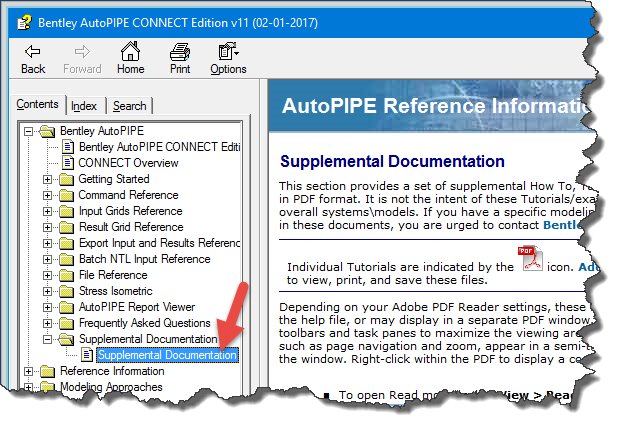The height and width of the screenshot is (427, 622).
Task: Open the Options toolbar dropdown
Action: (x=228, y=59)
